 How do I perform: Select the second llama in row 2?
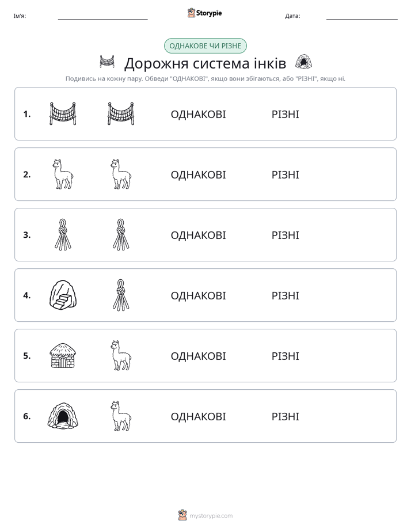[121, 174]
